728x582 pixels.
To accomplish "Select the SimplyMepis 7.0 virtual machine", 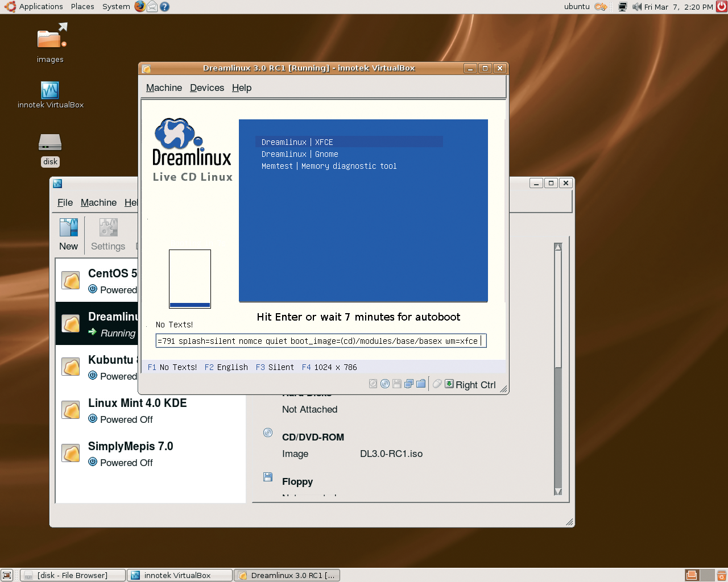I will click(151, 454).
